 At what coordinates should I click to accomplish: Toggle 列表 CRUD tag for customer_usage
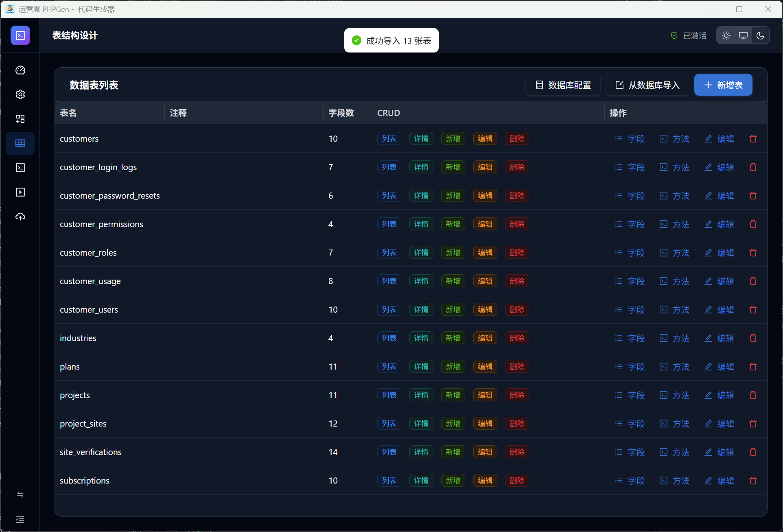click(389, 281)
